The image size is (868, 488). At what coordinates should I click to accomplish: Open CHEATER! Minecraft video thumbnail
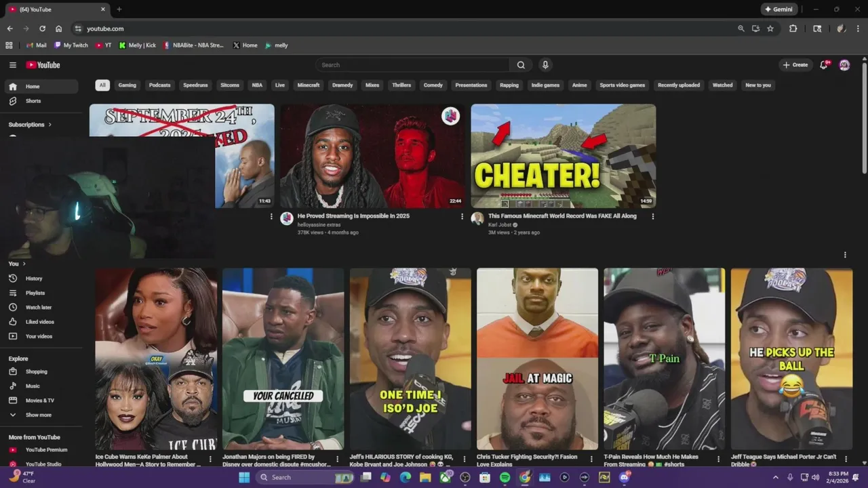564,156
